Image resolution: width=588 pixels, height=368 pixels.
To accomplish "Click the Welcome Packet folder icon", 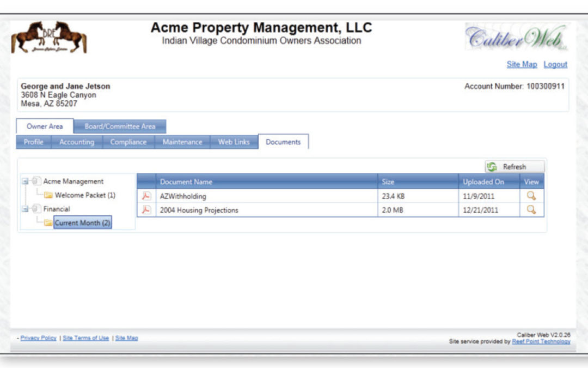I will [x=48, y=195].
